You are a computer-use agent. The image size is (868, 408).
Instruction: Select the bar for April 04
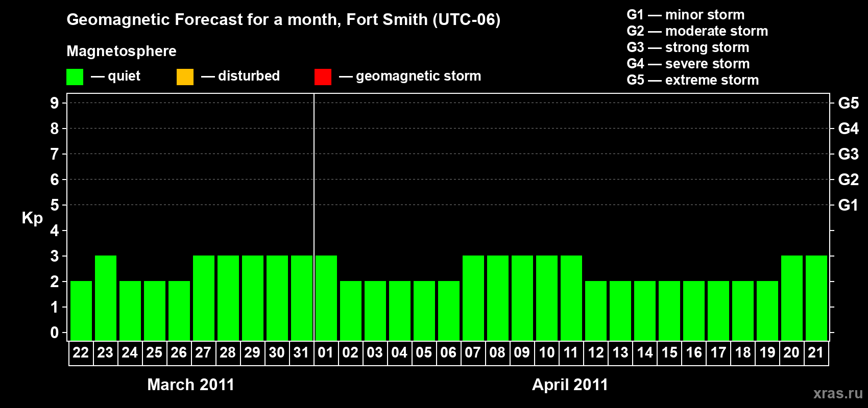click(x=400, y=311)
